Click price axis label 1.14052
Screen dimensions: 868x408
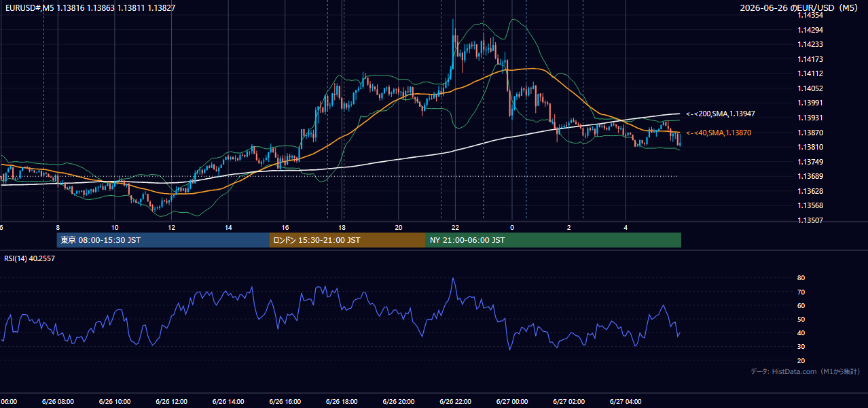[x=810, y=88]
